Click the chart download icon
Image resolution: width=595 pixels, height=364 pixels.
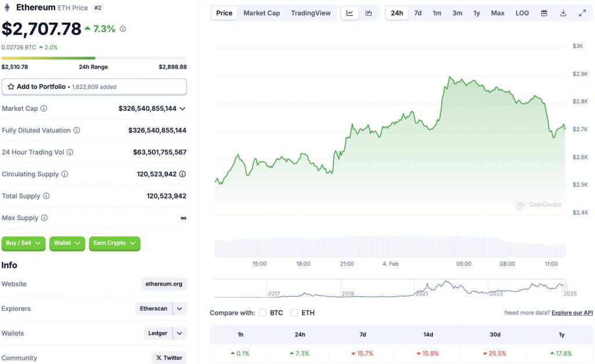tap(562, 12)
